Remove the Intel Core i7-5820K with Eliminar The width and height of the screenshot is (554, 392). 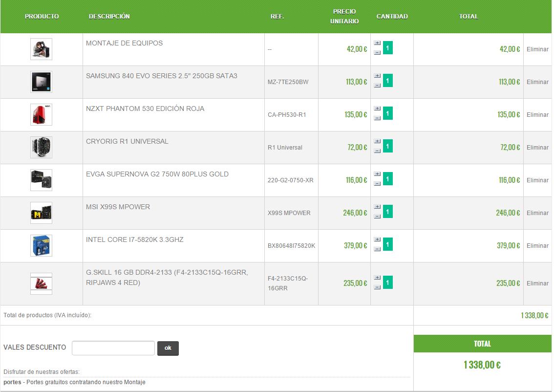pos(537,246)
